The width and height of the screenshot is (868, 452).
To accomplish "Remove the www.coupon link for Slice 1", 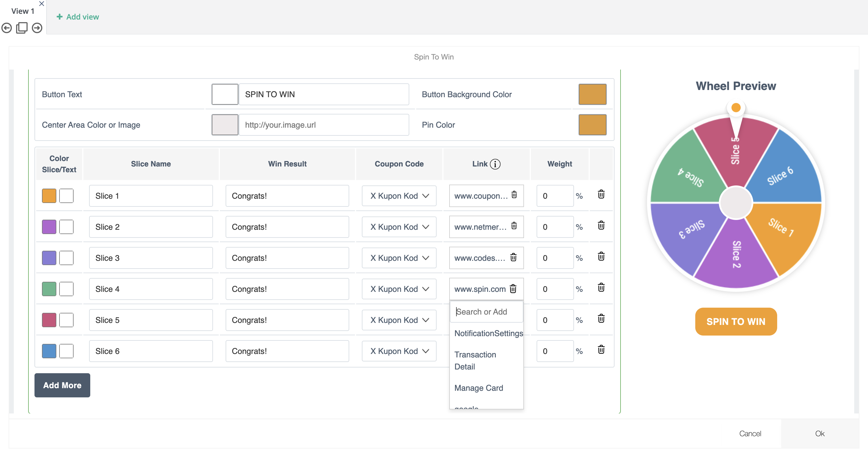I will (514, 195).
